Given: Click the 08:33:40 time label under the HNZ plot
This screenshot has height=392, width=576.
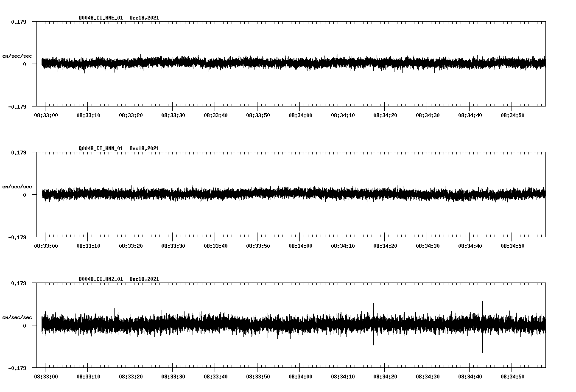Looking at the screenshot, I should click(215, 376).
